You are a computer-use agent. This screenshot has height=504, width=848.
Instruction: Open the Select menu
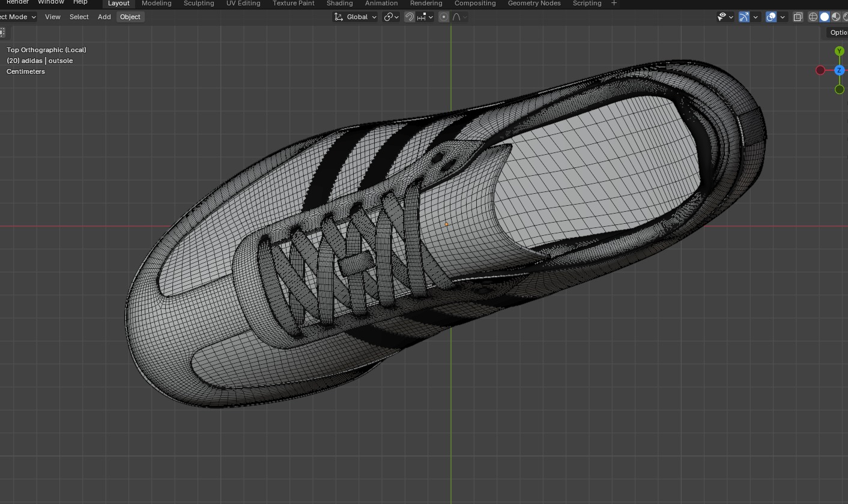point(79,17)
